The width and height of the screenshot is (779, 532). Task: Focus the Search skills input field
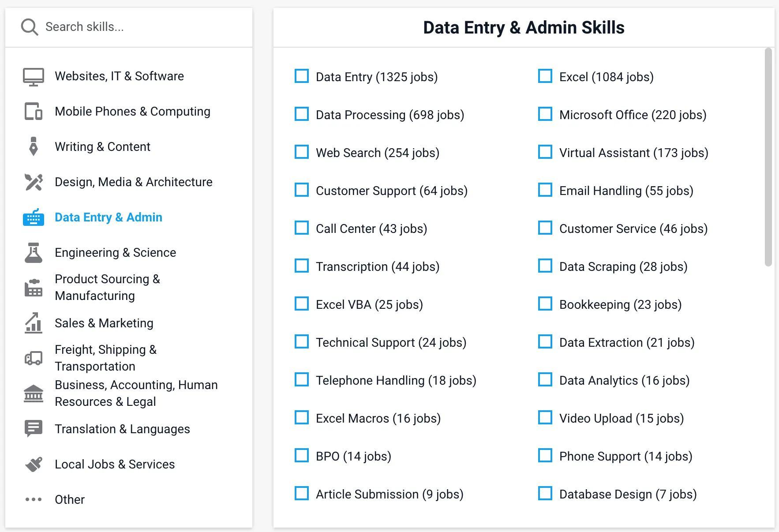tap(141, 27)
